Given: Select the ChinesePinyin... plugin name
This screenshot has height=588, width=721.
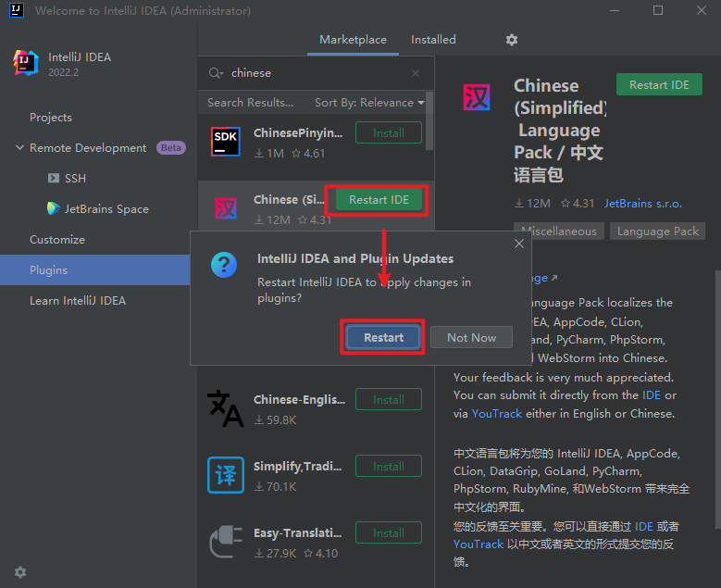Looking at the screenshot, I should [298, 133].
